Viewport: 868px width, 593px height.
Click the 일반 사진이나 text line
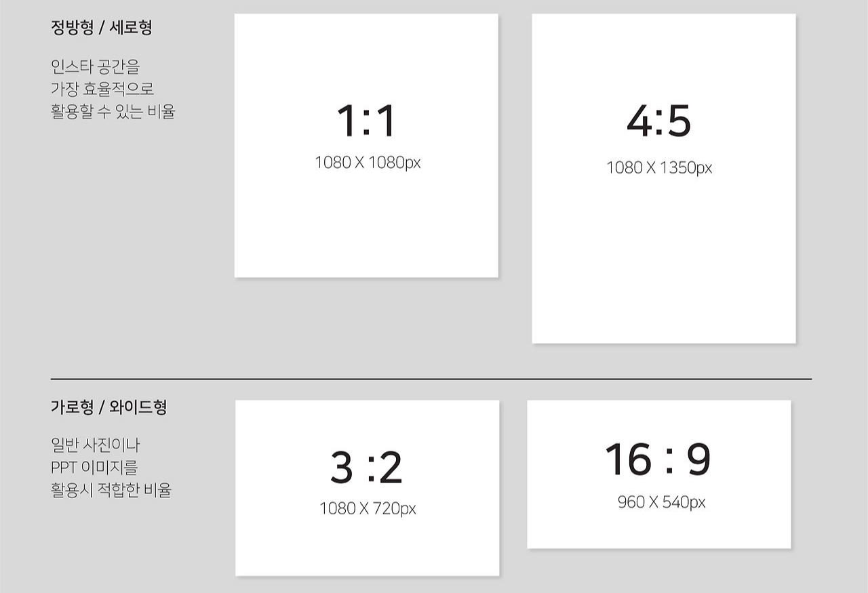(x=95, y=445)
